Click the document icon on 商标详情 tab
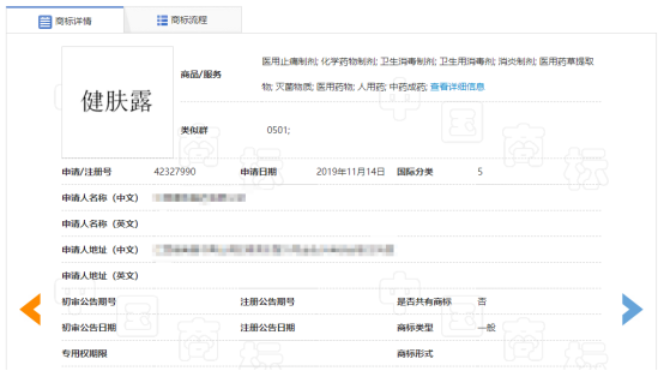This screenshot has width=662, height=378. pyautogui.click(x=45, y=21)
